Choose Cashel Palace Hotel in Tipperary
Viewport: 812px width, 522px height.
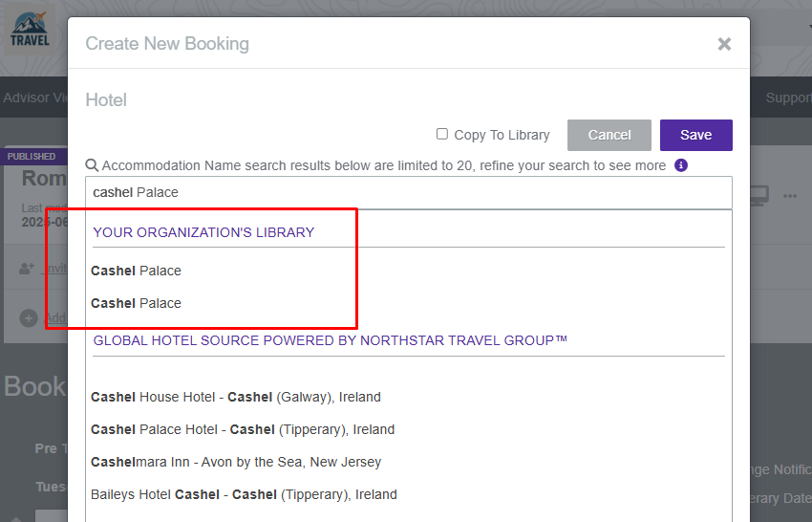(243, 429)
